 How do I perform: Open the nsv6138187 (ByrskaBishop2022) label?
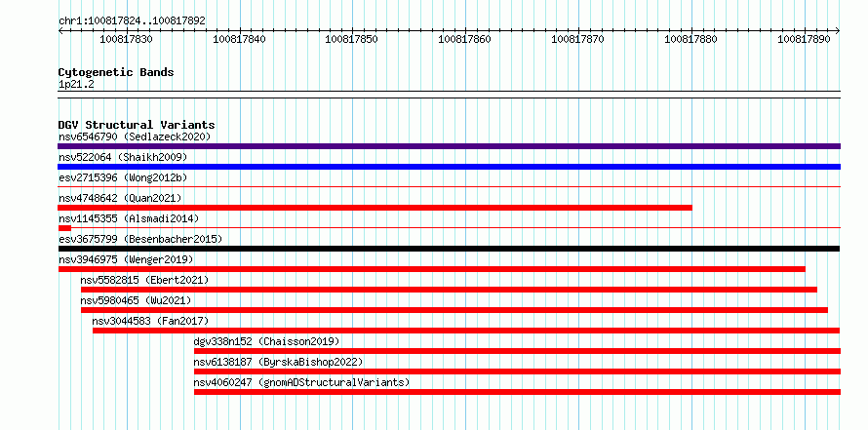279,362
